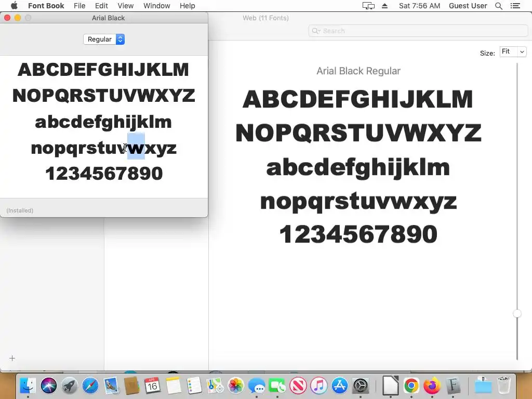The image size is (532, 399).
Task: Open iTunes music note icon in dock
Action: (319, 385)
